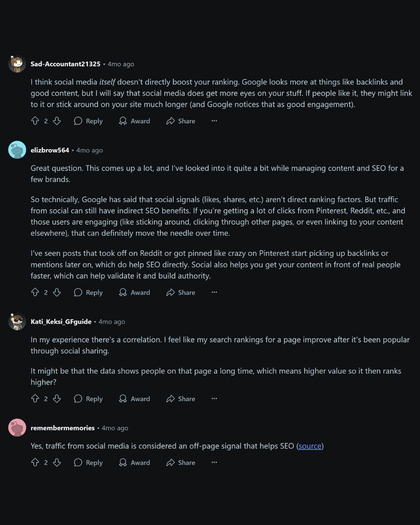
Task: Visit elizbrow564's profile by clicking the username
Action: [x=50, y=150]
